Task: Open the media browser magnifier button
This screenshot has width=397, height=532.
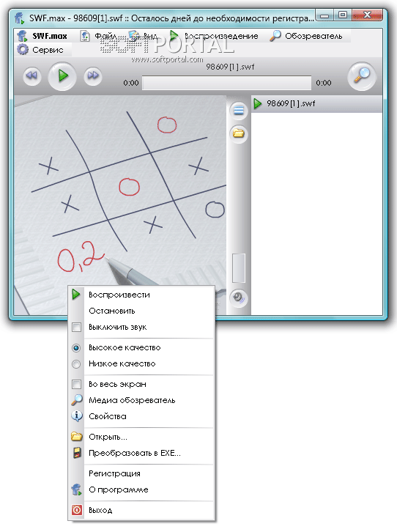Action: (362, 75)
